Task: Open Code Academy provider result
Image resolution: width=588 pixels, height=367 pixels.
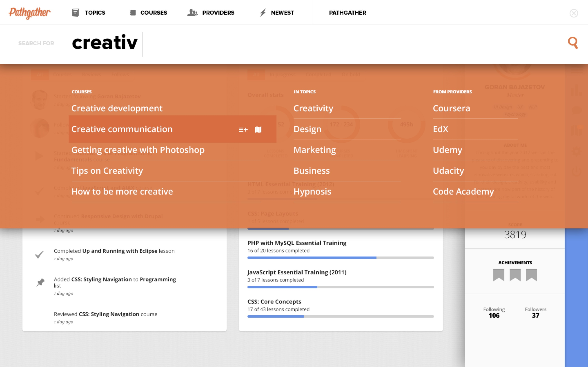Action: coord(463,191)
